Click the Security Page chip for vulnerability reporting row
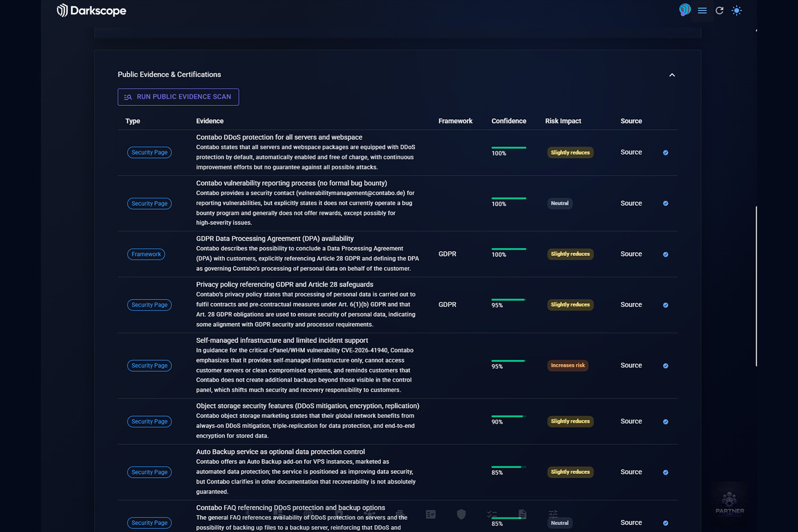Image resolution: width=798 pixels, height=532 pixels. 149,203
